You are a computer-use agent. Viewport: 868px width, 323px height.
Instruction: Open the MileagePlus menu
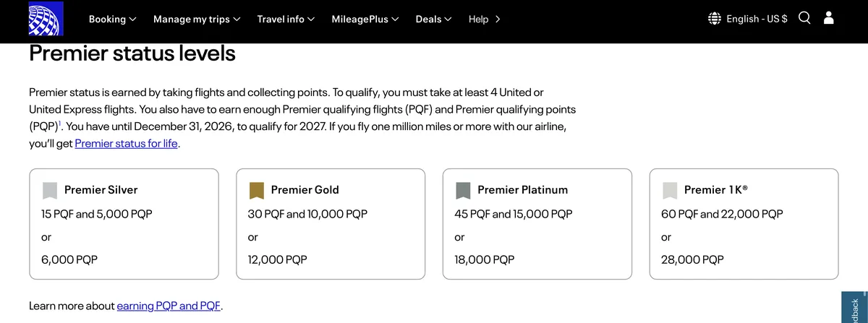click(365, 19)
